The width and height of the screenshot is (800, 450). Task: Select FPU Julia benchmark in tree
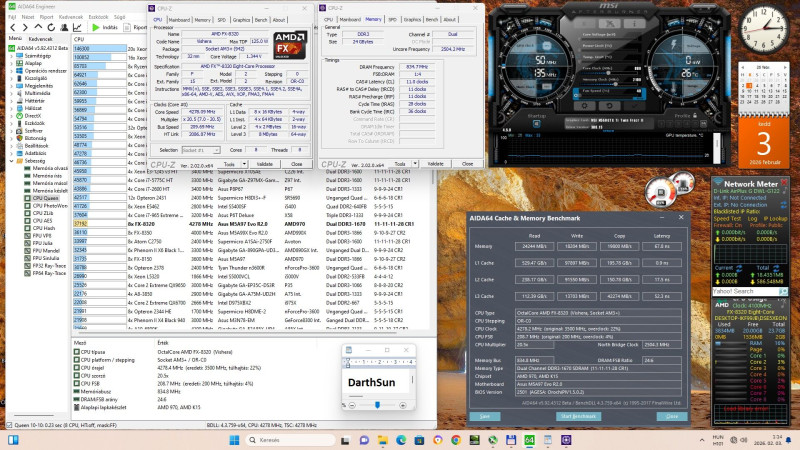42,243
